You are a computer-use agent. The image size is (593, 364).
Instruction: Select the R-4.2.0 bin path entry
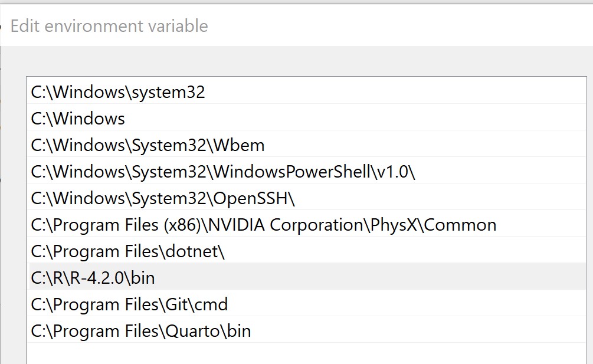tap(93, 278)
